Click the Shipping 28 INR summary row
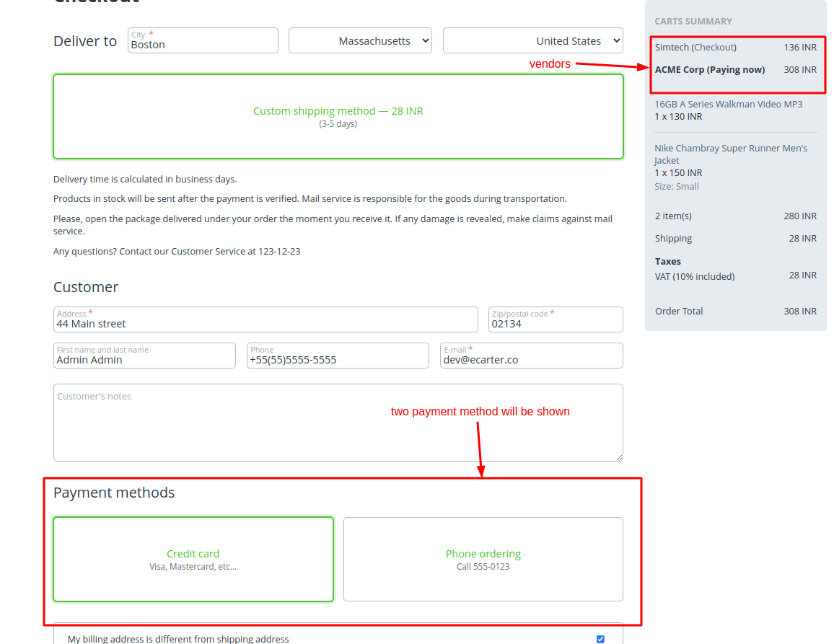834x644 pixels. (736, 238)
